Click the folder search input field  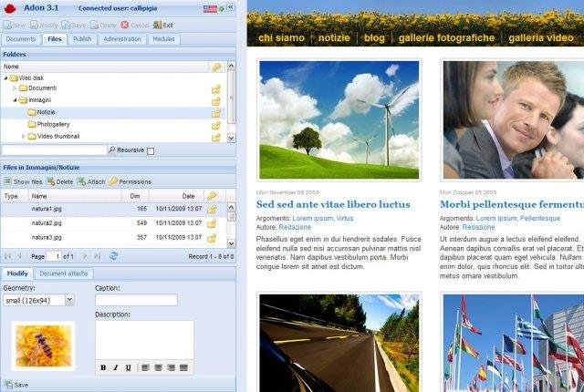[55, 150]
